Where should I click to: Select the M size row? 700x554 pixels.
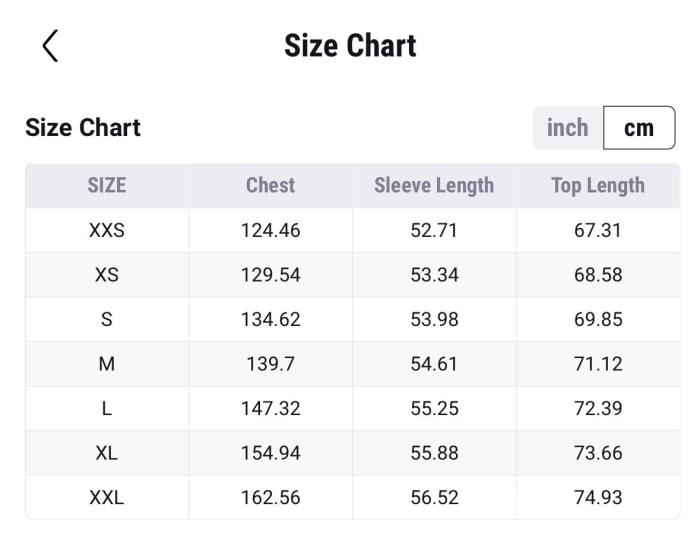click(x=107, y=364)
